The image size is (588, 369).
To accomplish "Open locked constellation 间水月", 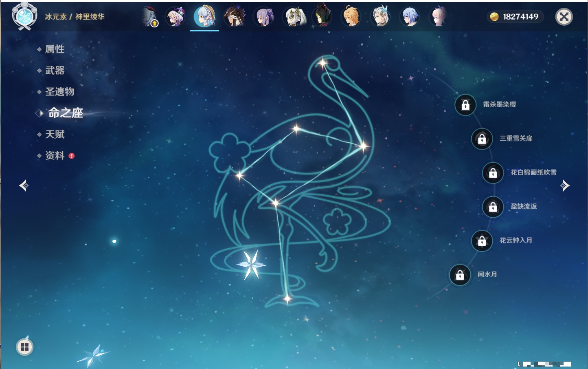I will (460, 275).
